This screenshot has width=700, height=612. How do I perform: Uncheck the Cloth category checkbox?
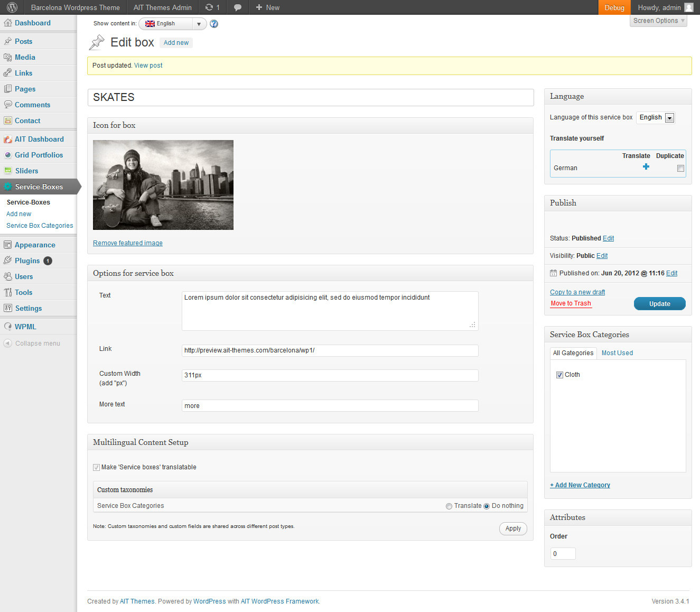(559, 375)
